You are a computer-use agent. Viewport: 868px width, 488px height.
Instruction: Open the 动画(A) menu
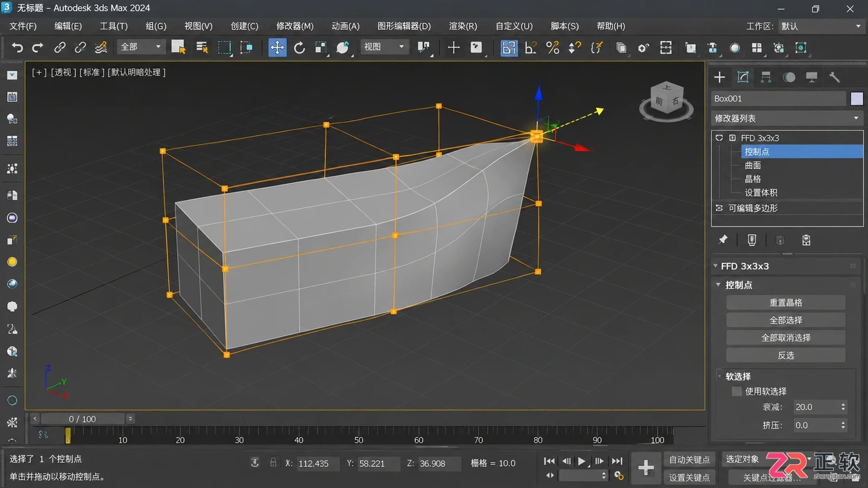point(345,26)
